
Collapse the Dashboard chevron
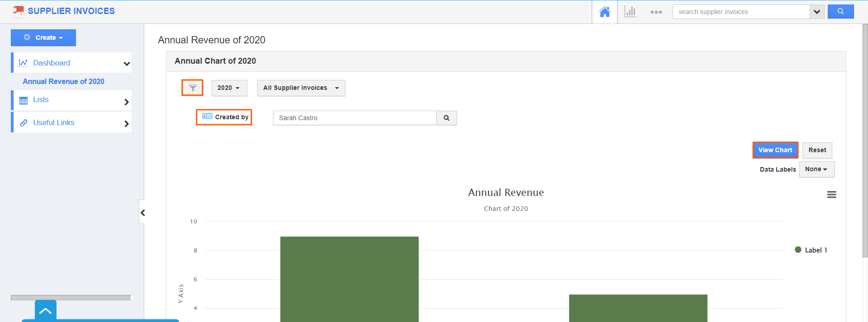point(127,64)
